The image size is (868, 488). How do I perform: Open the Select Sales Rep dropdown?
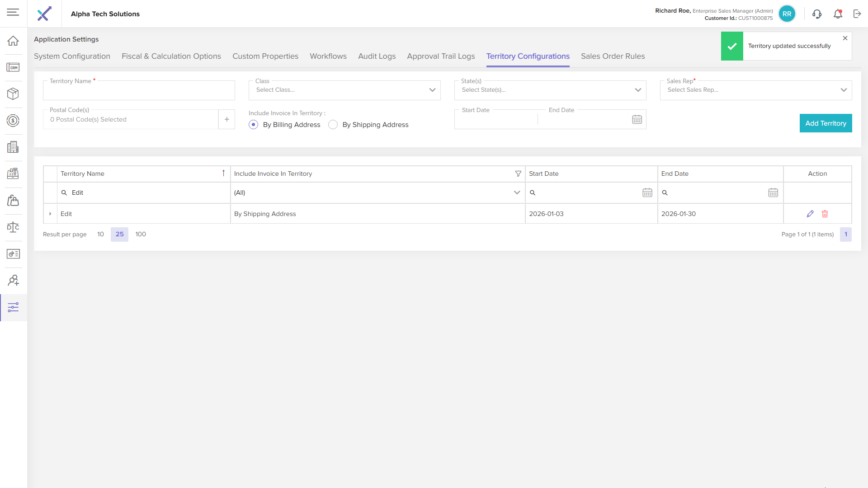[755, 90]
